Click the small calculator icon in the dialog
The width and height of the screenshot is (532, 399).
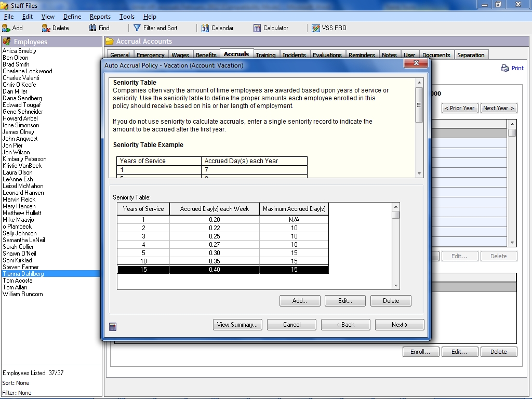click(x=112, y=326)
